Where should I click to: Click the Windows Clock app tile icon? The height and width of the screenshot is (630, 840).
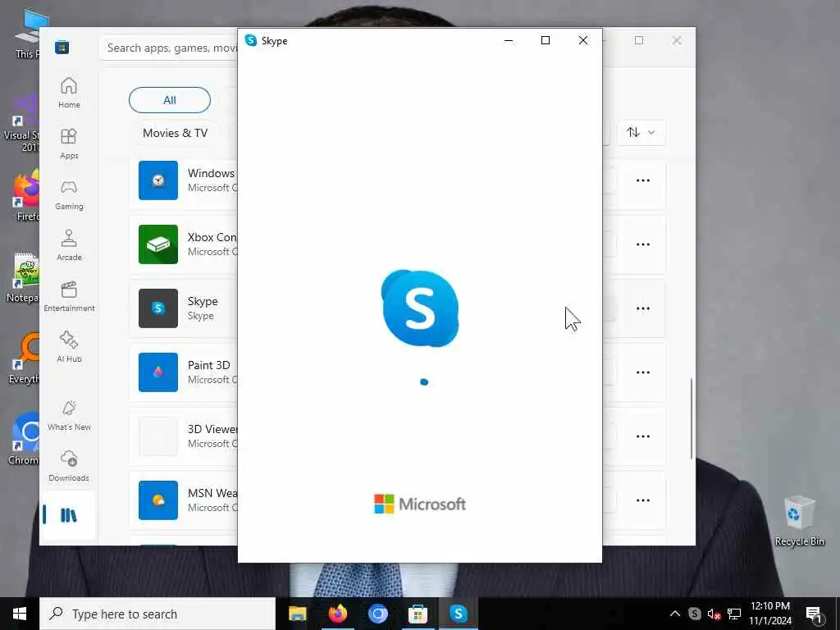[158, 180]
